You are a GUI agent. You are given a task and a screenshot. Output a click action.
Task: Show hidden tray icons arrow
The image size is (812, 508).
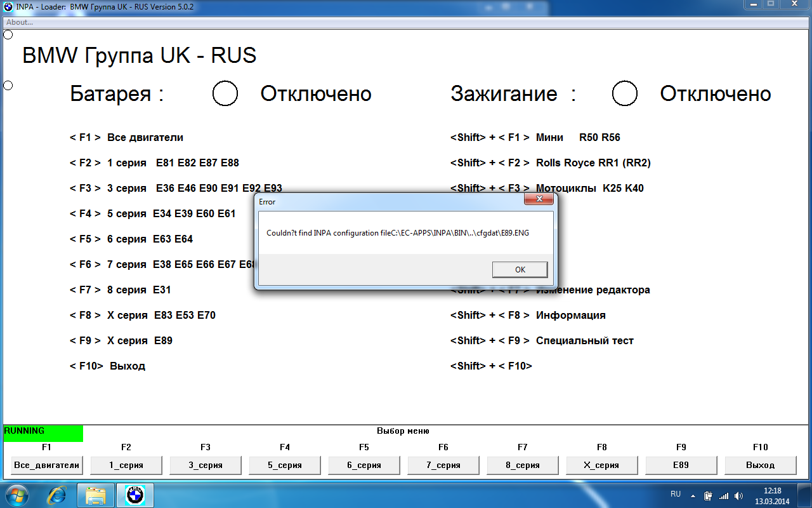693,495
